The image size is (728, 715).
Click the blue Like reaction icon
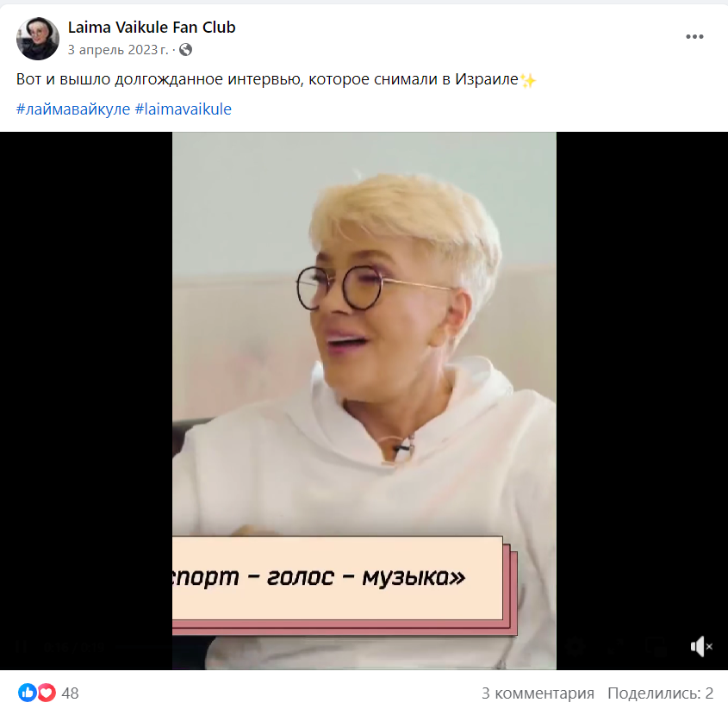point(28,693)
